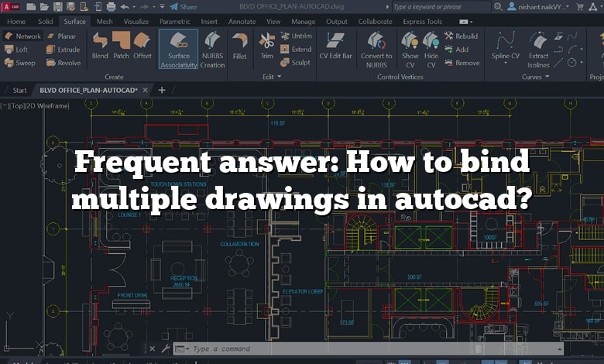Click the keyword search field
The height and width of the screenshot is (364, 604).
(441, 7)
